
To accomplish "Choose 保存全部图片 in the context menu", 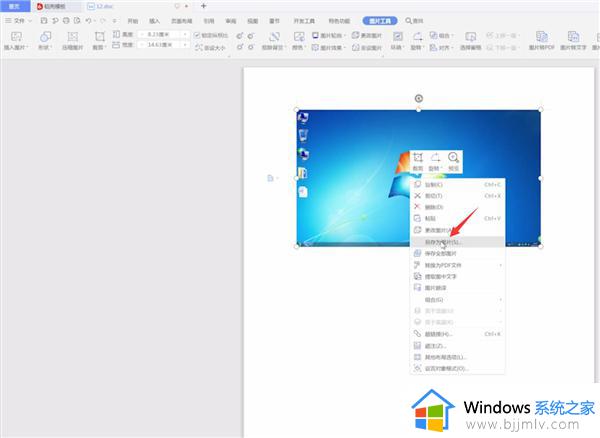I will [458, 253].
